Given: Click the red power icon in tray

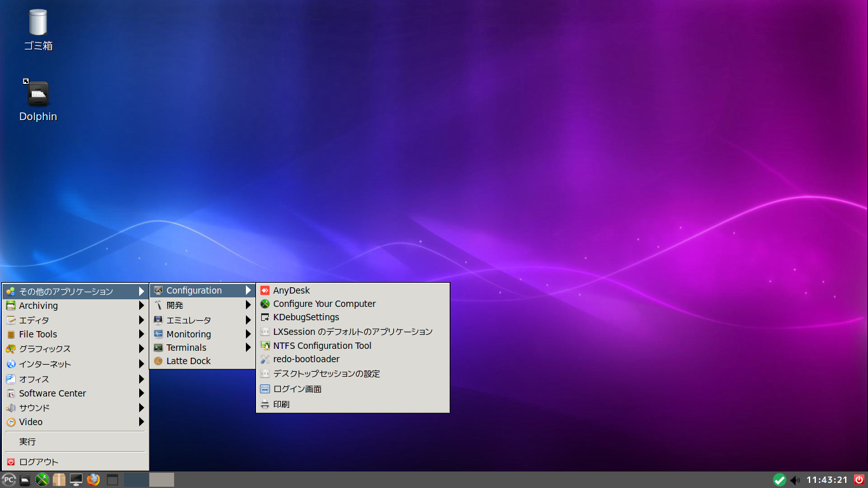Looking at the screenshot, I should coord(859,480).
